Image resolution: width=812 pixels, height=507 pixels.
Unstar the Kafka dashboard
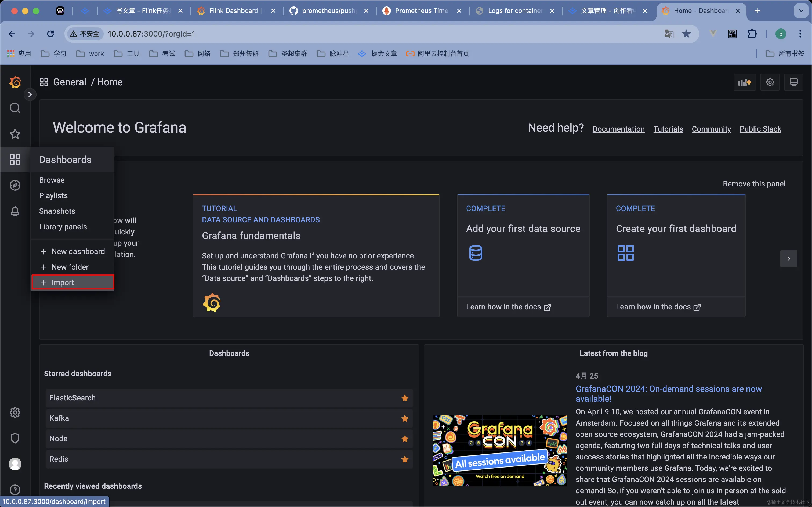pos(405,418)
